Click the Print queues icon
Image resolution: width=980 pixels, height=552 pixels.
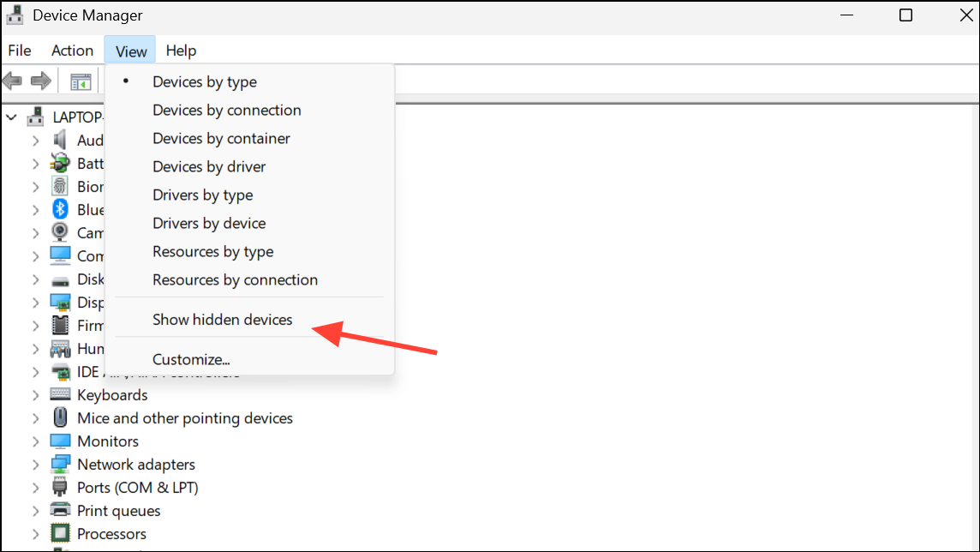tap(60, 511)
